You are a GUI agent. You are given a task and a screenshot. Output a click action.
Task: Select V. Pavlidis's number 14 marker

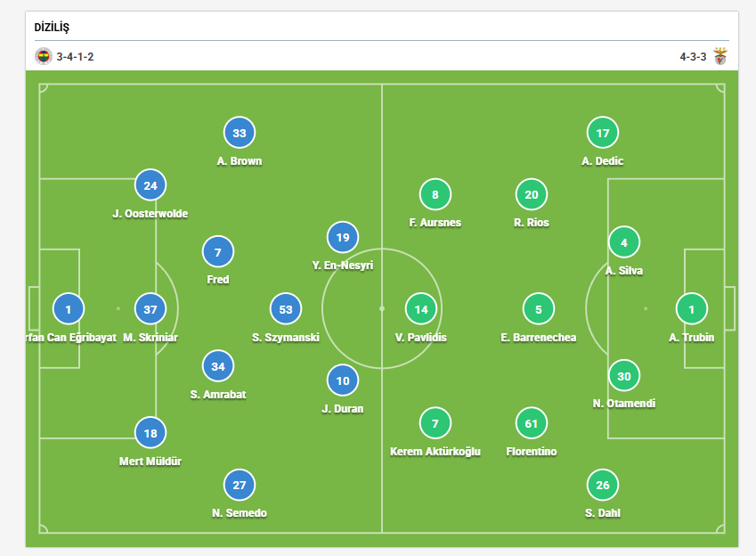(x=421, y=309)
